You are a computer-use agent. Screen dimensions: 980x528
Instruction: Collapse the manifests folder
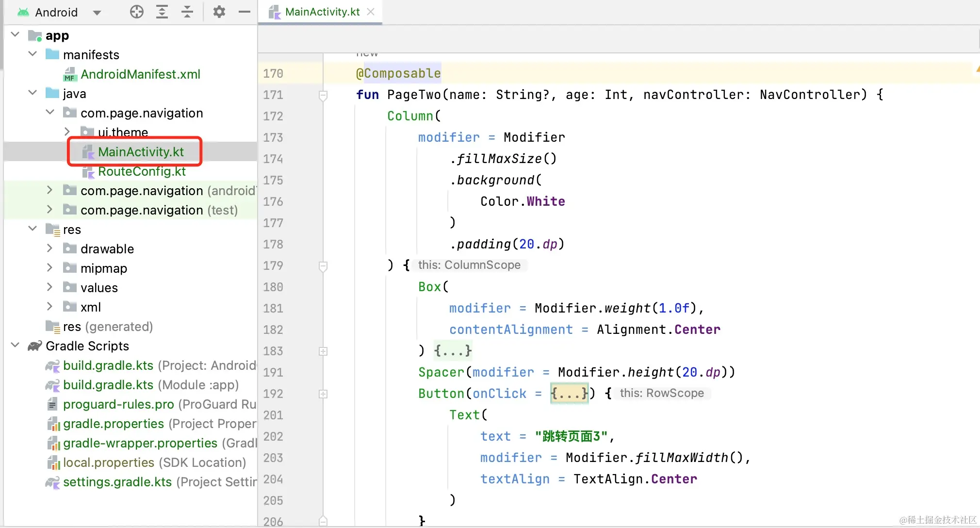[x=33, y=54]
